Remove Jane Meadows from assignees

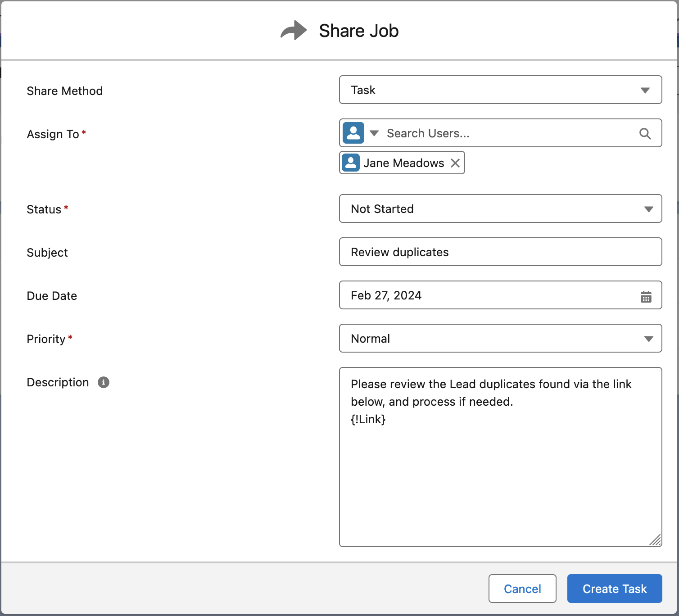[x=455, y=163]
